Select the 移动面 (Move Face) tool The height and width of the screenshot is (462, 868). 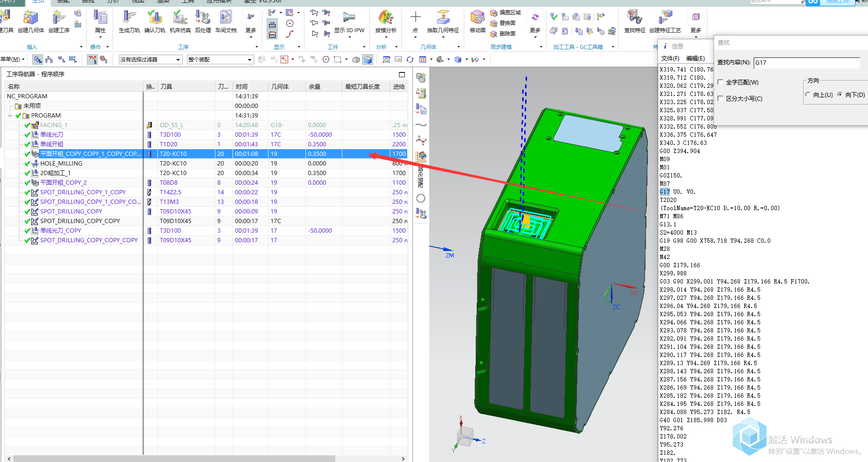pyautogui.click(x=478, y=18)
